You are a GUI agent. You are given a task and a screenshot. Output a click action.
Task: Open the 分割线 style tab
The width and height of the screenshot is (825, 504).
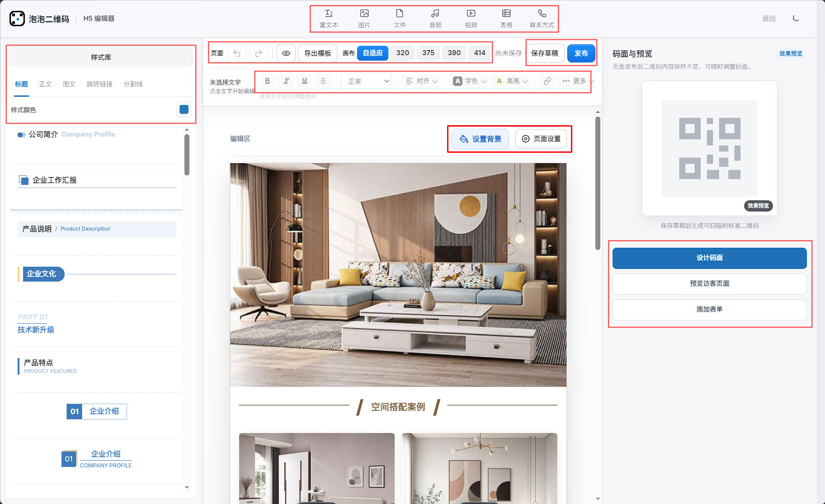point(133,84)
